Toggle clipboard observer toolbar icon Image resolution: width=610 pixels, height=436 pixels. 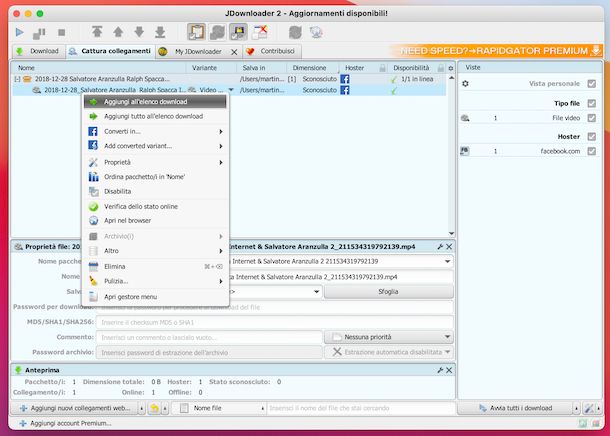[196, 32]
